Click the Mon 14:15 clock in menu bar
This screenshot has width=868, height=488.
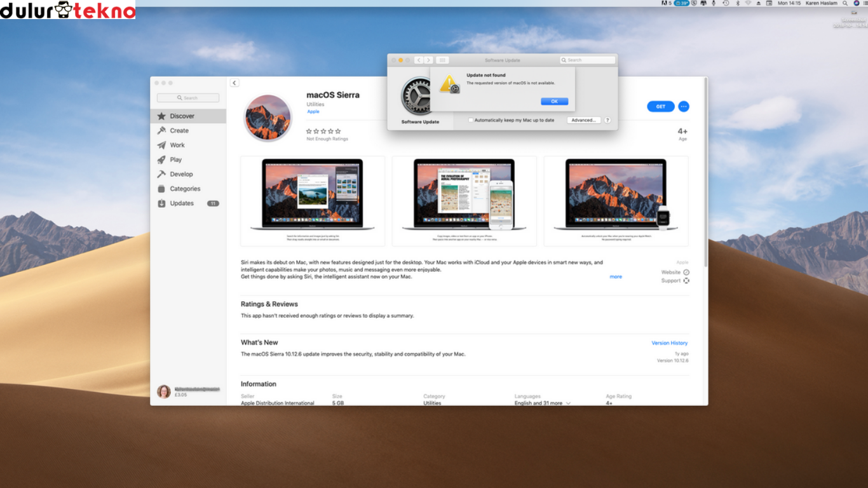click(x=789, y=3)
